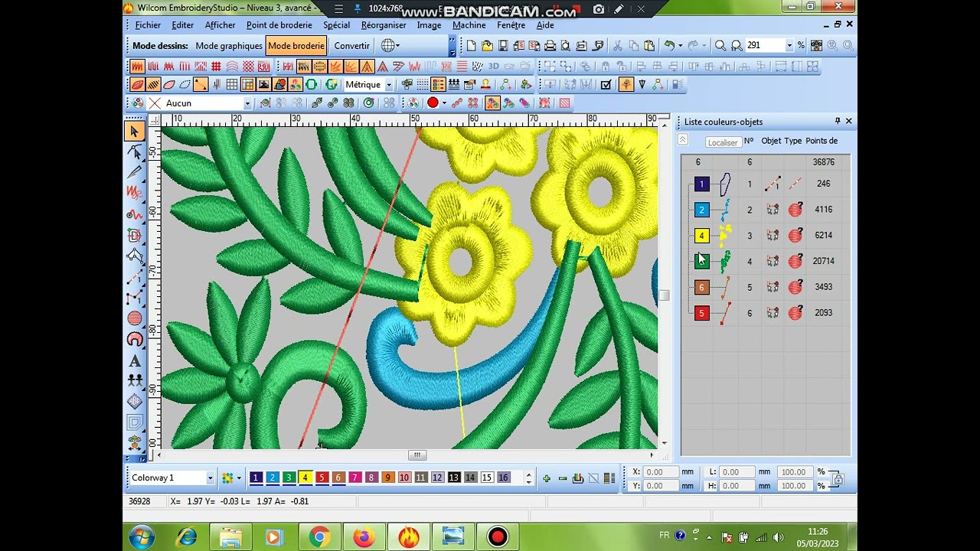980x551 pixels.
Task: Pick the Knife tool in left toolbox
Action: pyautogui.click(x=135, y=173)
